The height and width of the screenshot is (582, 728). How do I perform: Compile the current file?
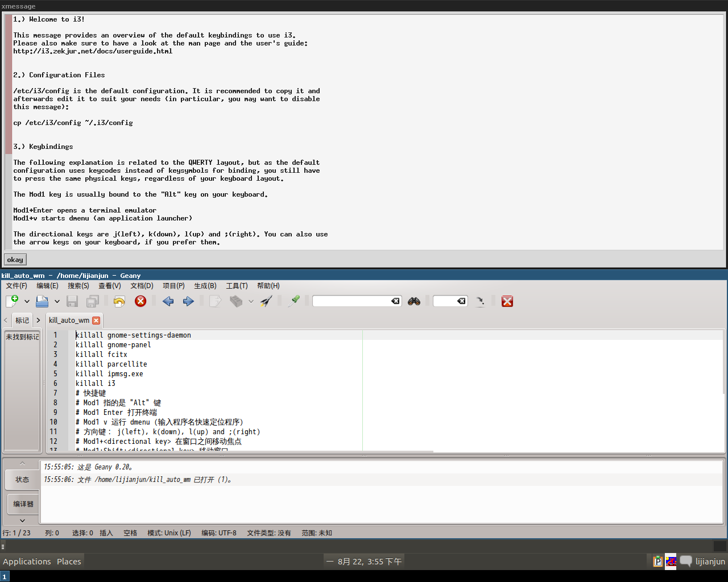coord(215,301)
